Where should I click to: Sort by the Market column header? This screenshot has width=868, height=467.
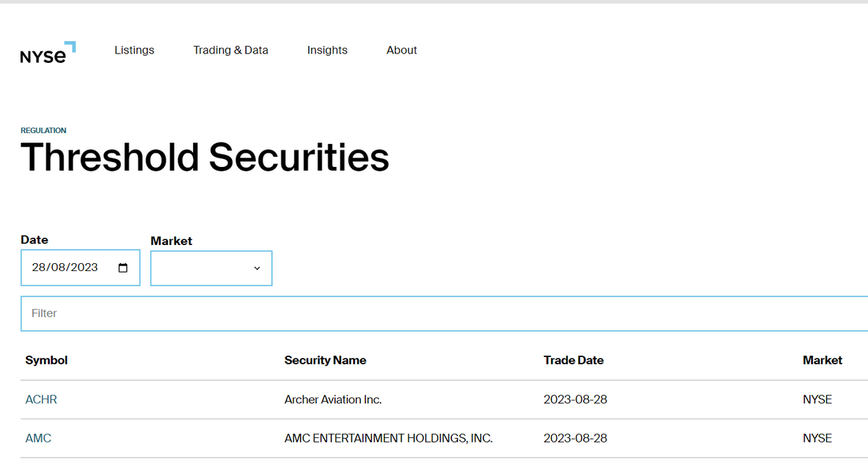pos(822,360)
